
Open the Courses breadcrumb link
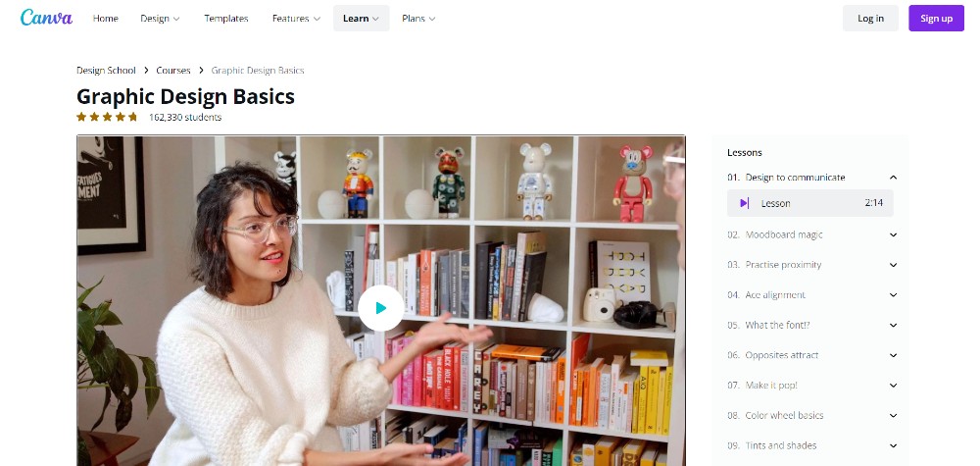(173, 70)
